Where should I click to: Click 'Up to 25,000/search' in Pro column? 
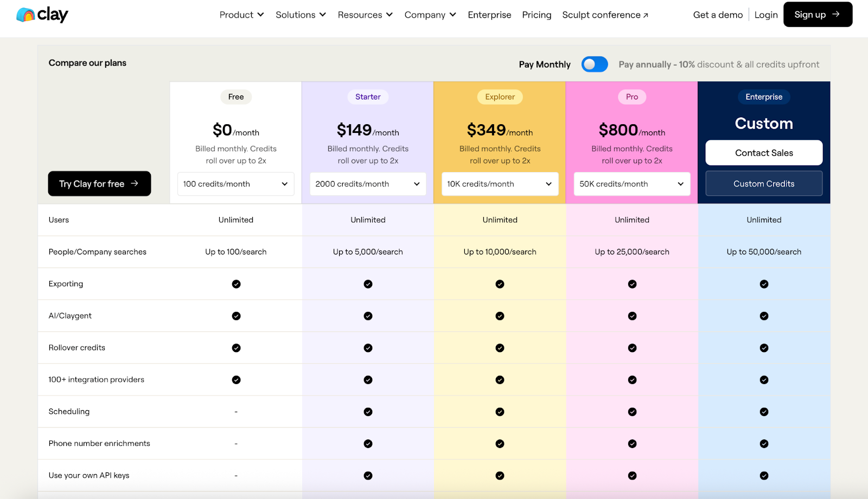tap(632, 252)
